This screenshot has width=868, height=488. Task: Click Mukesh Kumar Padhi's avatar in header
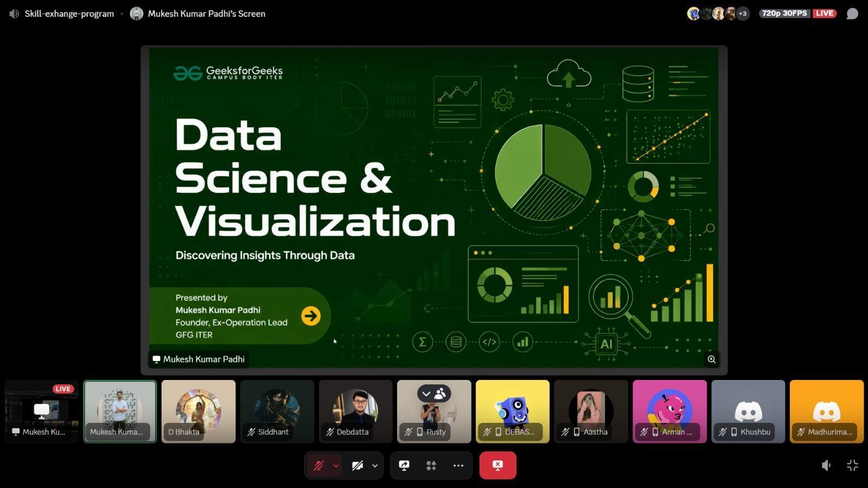[137, 14]
